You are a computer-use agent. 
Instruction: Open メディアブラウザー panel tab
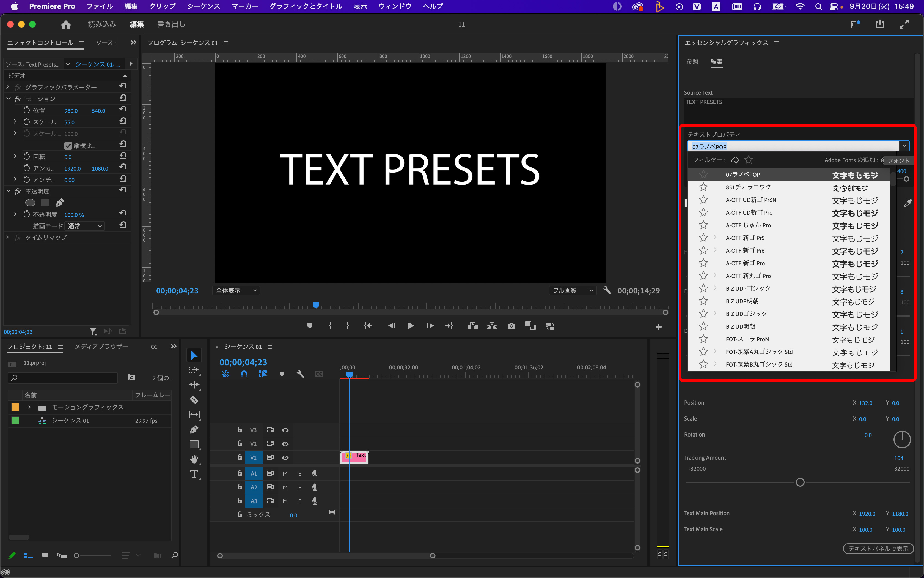(x=101, y=347)
